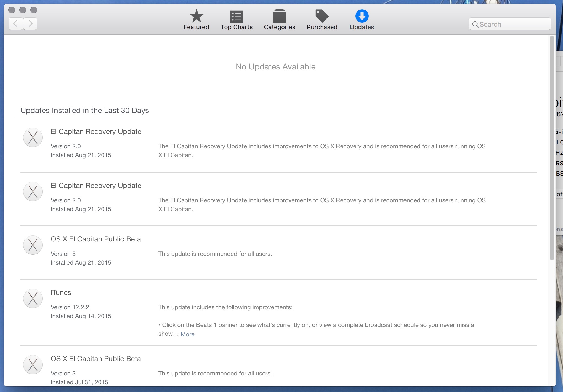Click the Installed Jul 31, 2015 date

point(79,382)
